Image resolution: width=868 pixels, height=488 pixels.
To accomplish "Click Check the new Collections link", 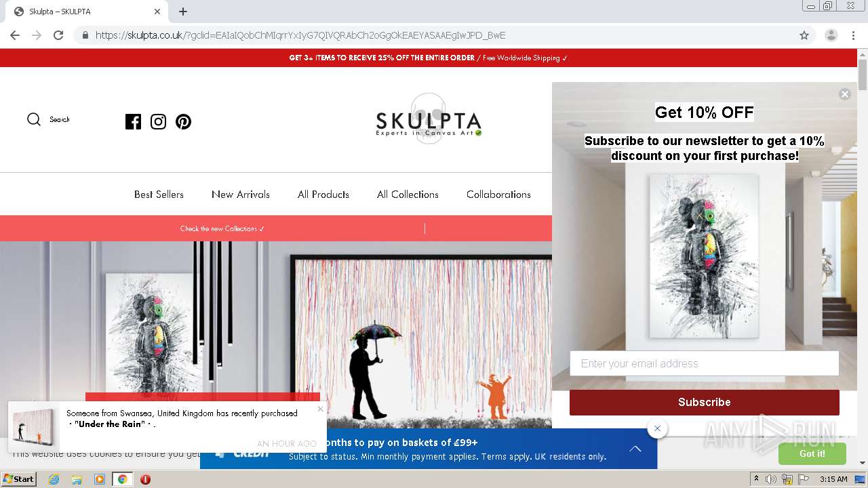I will (222, 229).
